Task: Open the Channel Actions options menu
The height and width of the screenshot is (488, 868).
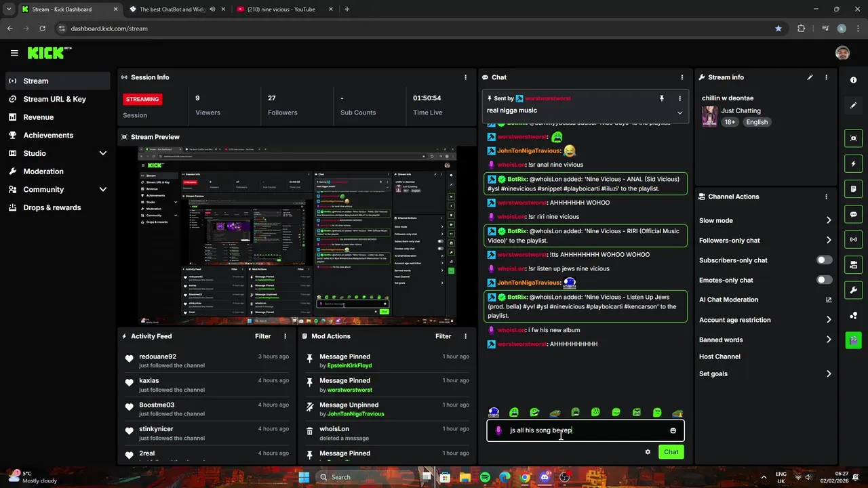Action: tap(826, 197)
